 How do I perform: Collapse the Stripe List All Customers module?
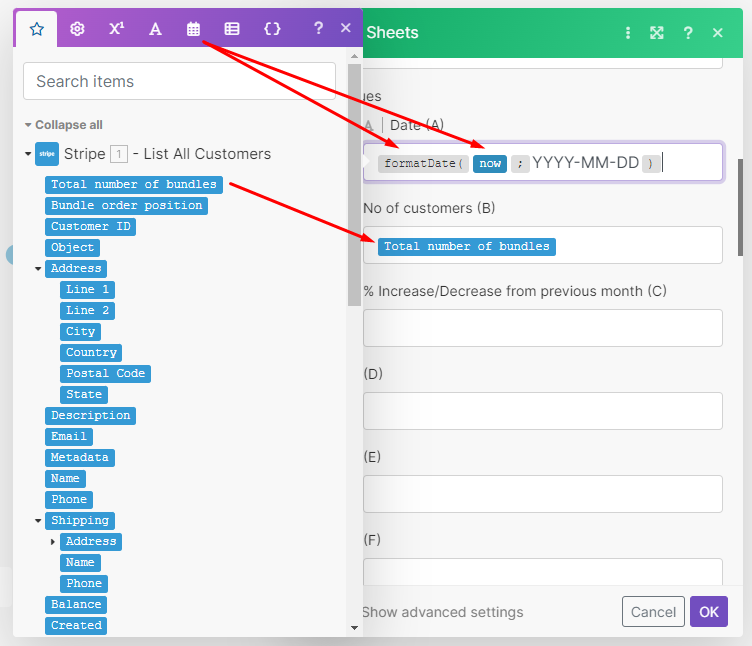(28, 154)
